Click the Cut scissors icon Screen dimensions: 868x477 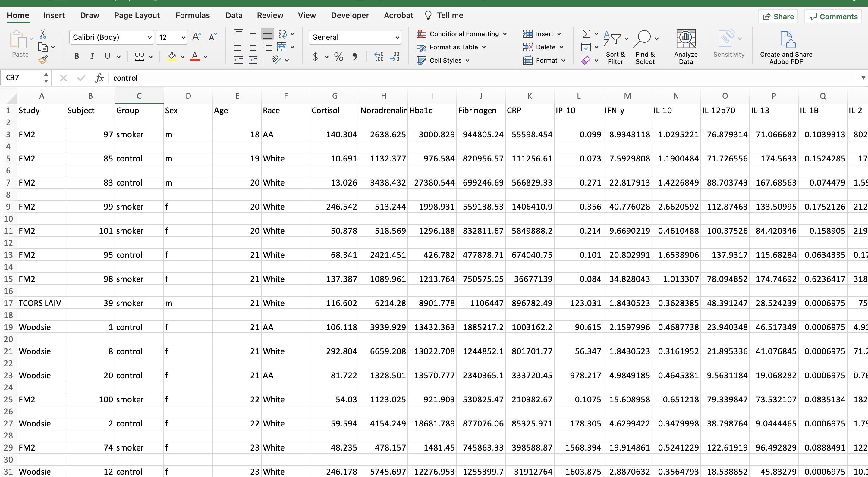pyautogui.click(x=43, y=34)
